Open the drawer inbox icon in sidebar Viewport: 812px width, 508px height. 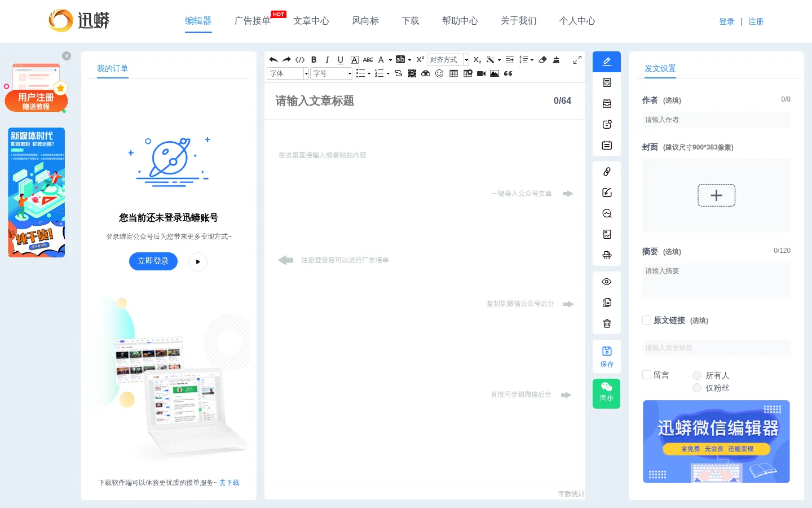click(607, 103)
